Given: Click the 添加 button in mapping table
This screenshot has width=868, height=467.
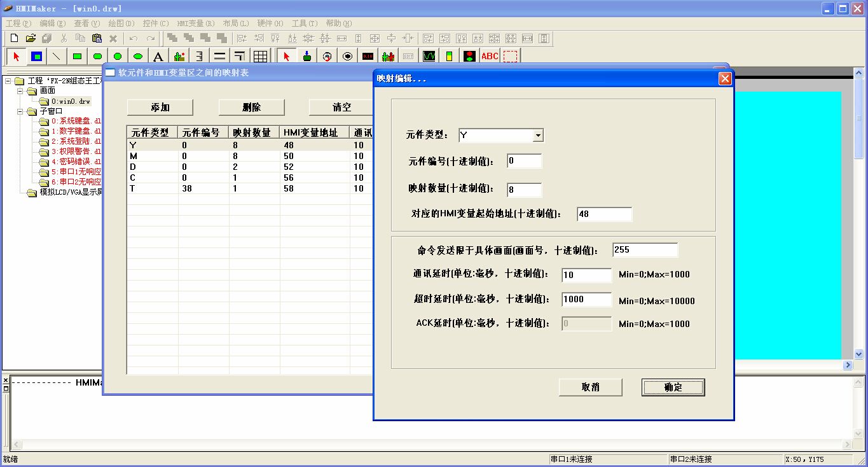Looking at the screenshot, I should [x=160, y=108].
